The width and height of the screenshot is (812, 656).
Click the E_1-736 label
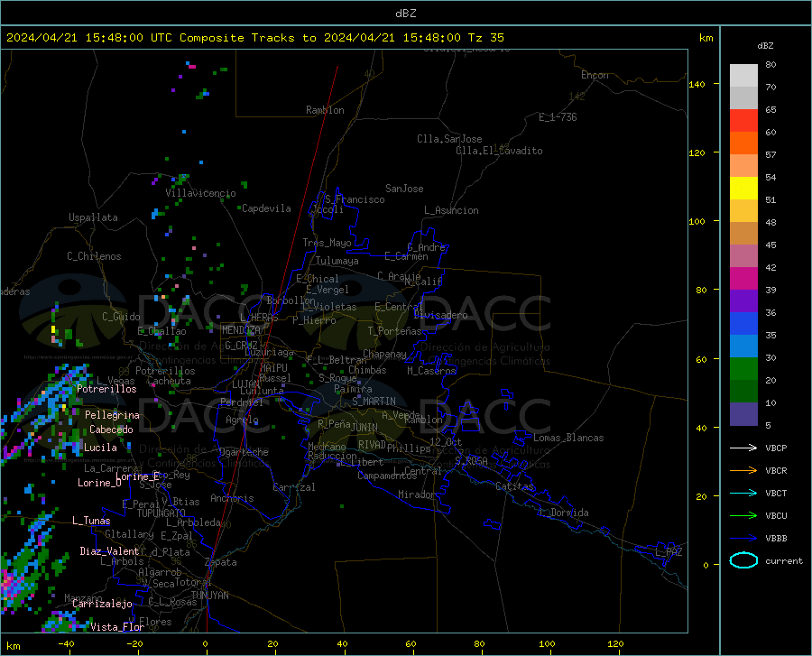click(x=558, y=117)
